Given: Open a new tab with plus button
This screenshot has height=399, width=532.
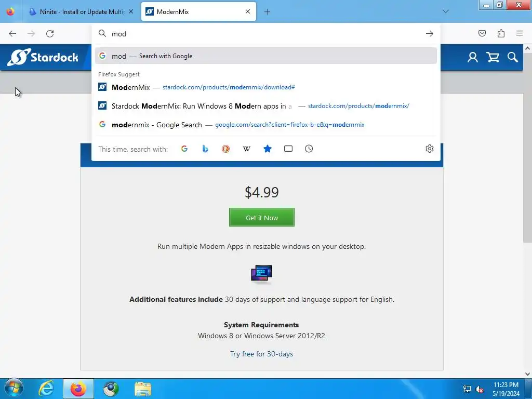Looking at the screenshot, I should click(x=267, y=12).
